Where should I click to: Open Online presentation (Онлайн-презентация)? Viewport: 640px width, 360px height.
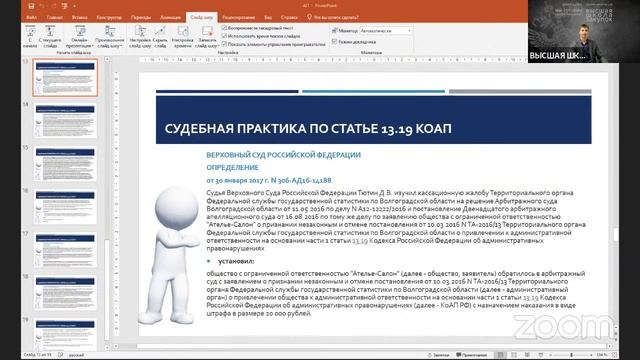pos(80,36)
